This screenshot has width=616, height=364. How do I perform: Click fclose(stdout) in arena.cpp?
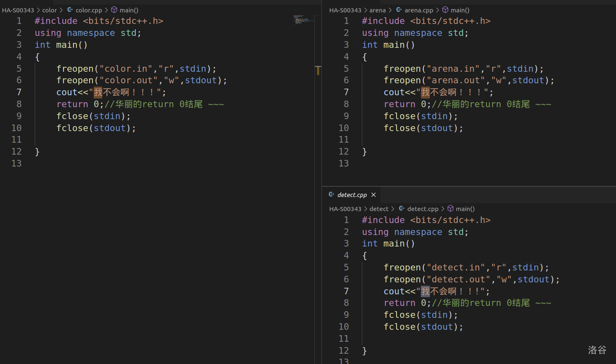tap(423, 128)
